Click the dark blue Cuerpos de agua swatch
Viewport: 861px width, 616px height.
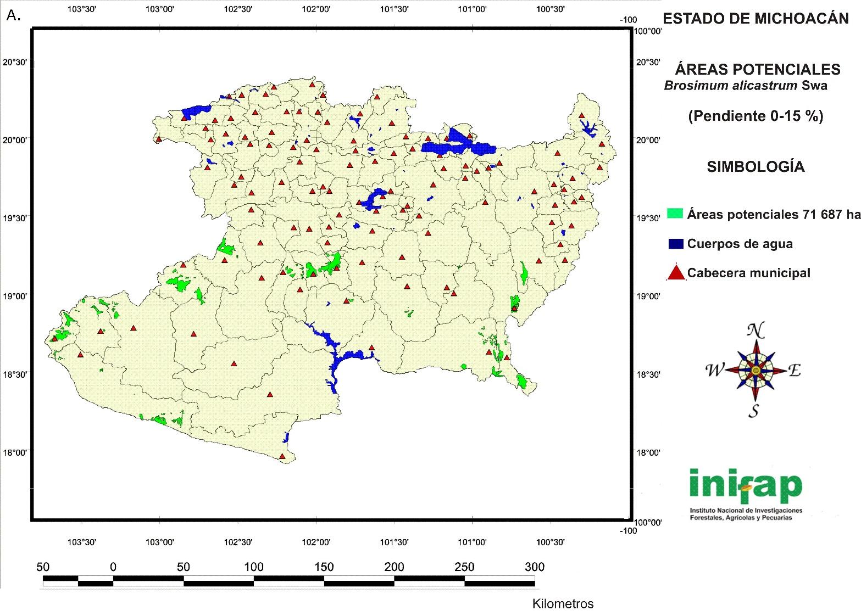point(675,244)
